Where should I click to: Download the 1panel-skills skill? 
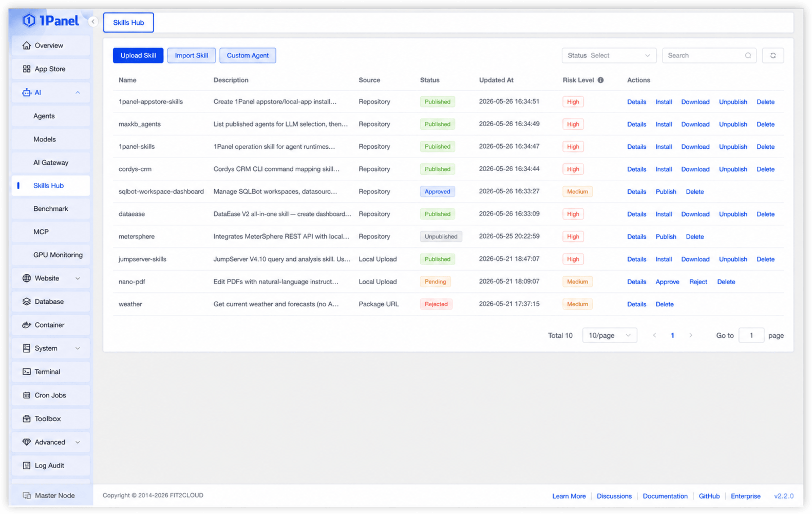tap(695, 147)
